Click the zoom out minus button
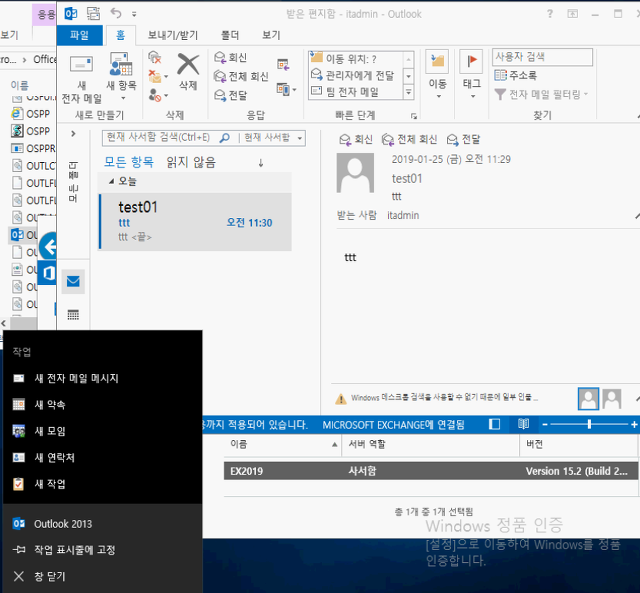This screenshot has width=640, height=593. coord(544,425)
